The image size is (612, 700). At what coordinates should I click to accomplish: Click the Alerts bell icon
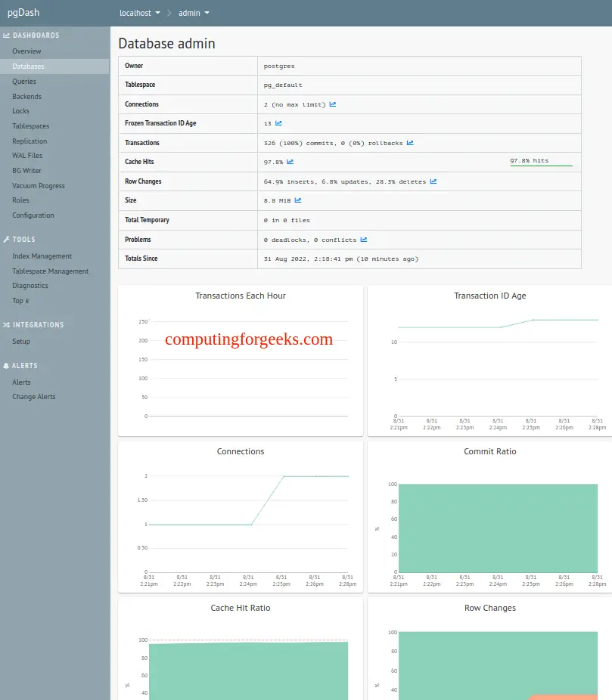pyautogui.click(x=6, y=366)
